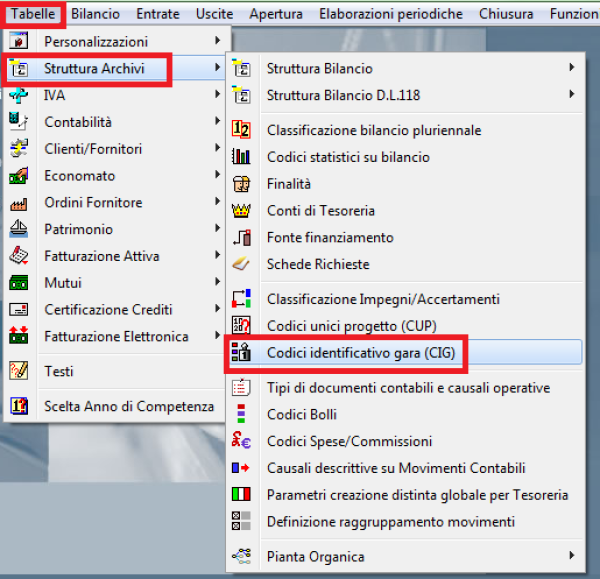Image resolution: width=600 pixels, height=579 pixels.
Task: Click the Clienti/Fornitori icon
Action: pyautogui.click(x=18, y=148)
